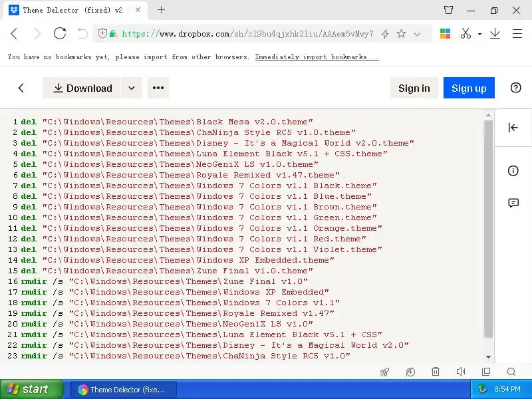This screenshot has height=399, width=532.
Task: Expand the Download options dropdown arrow
Action: click(132, 88)
